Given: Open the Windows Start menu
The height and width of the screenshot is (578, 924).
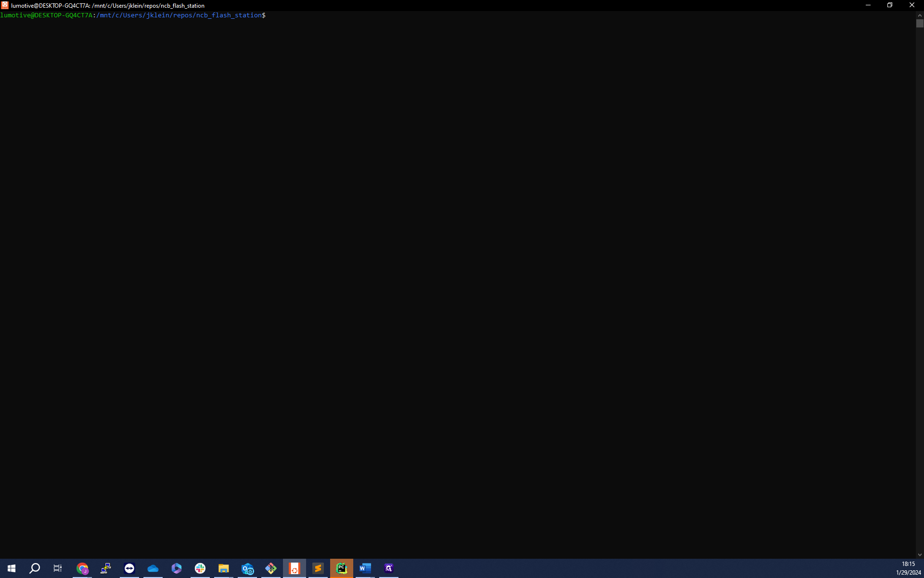Looking at the screenshot, I should click(12, 568).
